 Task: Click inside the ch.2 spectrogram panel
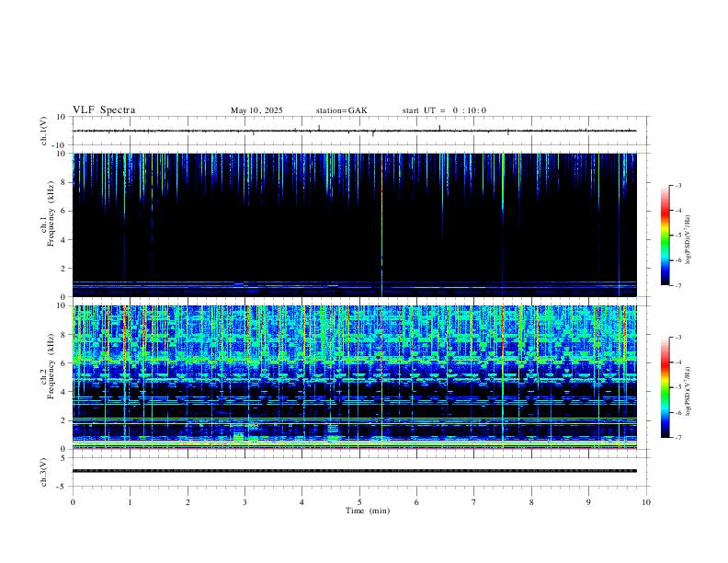point(355,377)
